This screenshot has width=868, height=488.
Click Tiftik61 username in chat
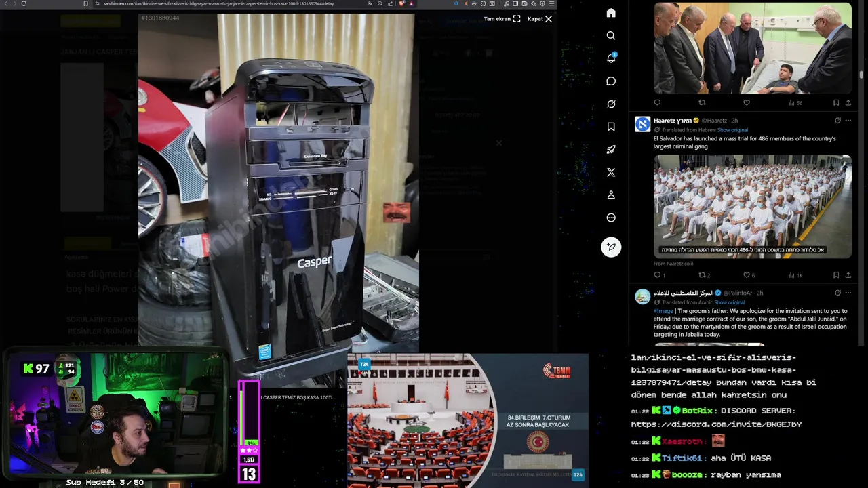(x=682, y=458)
